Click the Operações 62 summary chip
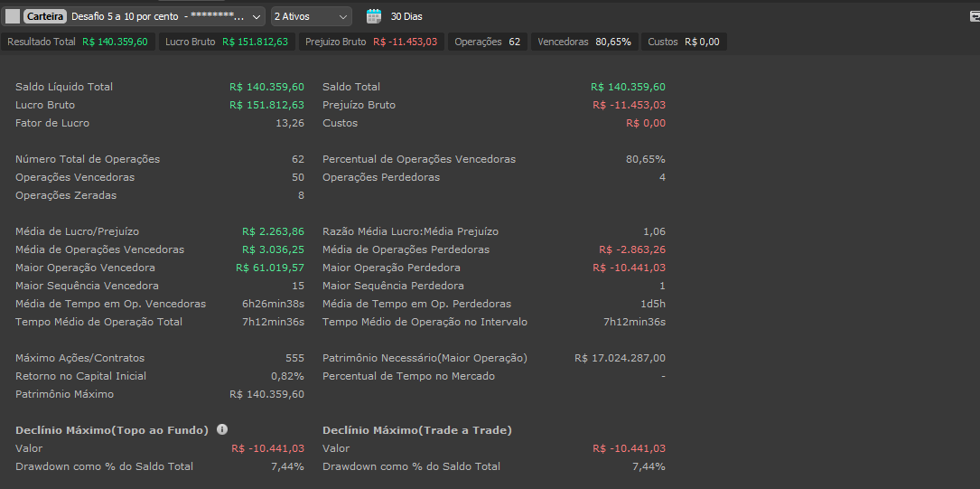Screen dimensions: 980x489 (488, 42)
